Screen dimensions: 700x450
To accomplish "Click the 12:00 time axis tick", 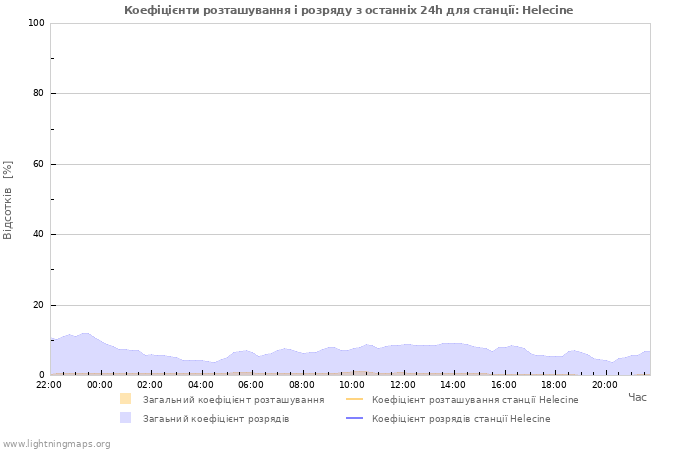I will coord(403,384).
